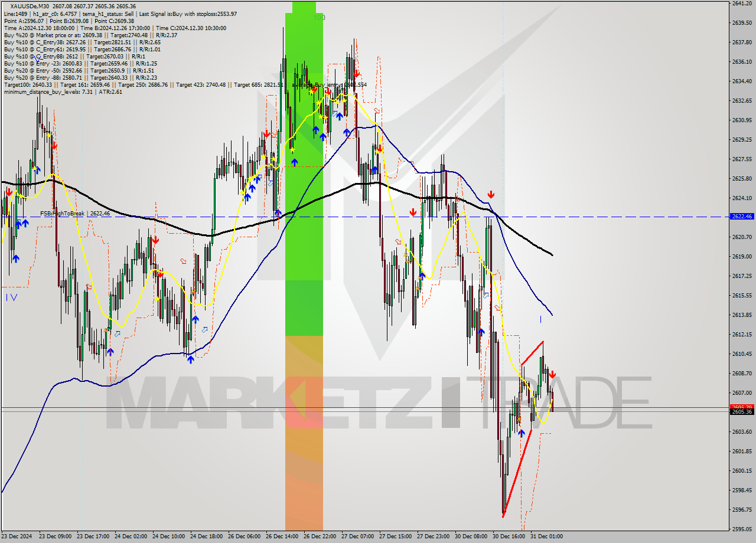Select the 2600.15 price scale value
Viewport: 756px width, 543px height.
741,470
